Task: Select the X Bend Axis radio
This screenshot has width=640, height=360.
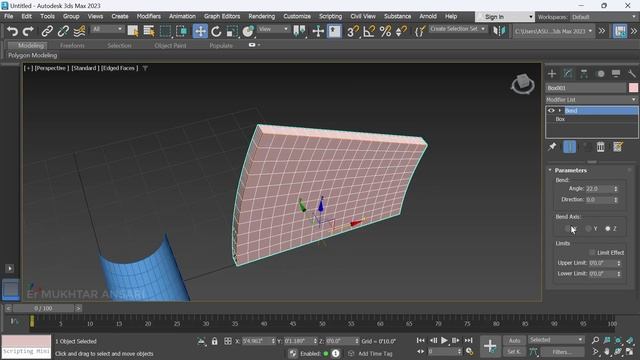Action: [568, 229]
